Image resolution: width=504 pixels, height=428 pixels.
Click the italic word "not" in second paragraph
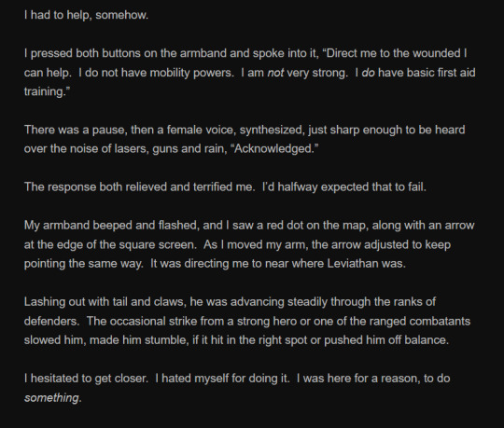(275, 73)
